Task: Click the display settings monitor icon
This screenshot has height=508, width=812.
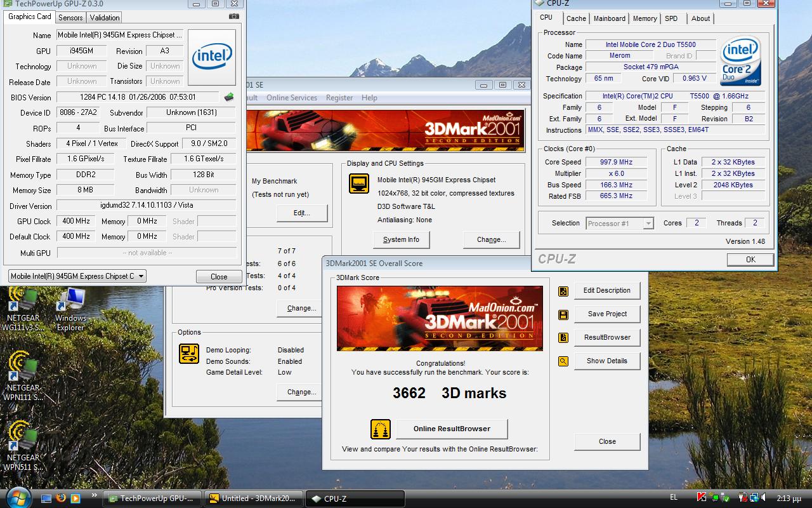Action: coord(359,184)
